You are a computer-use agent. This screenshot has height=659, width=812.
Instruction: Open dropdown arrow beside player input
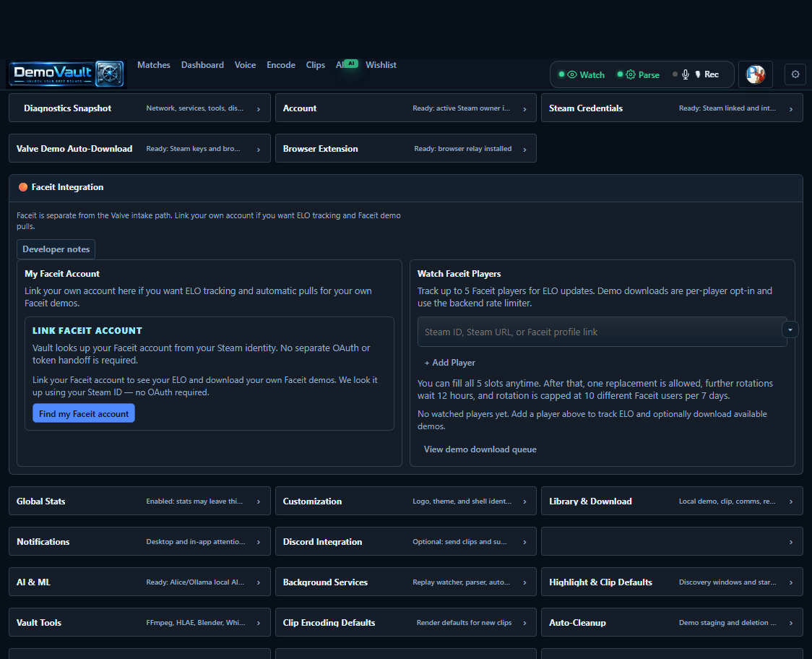pos(790,329)
